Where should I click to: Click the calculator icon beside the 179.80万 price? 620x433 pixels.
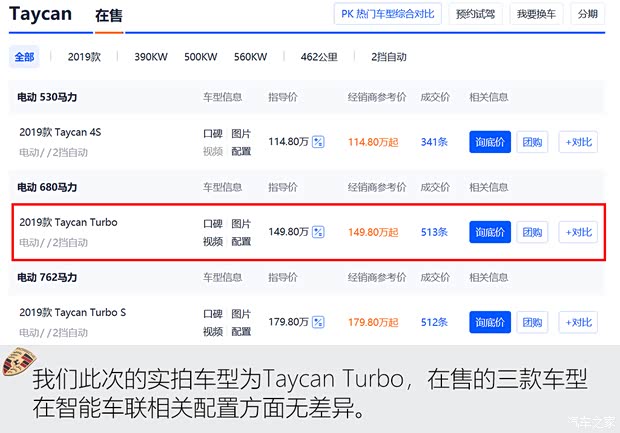coord(318,322)
